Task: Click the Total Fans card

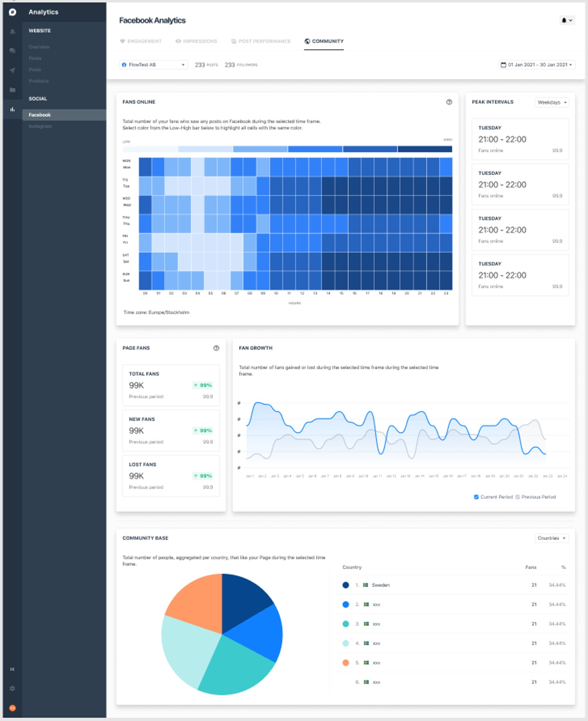Action: pos(171,386)
